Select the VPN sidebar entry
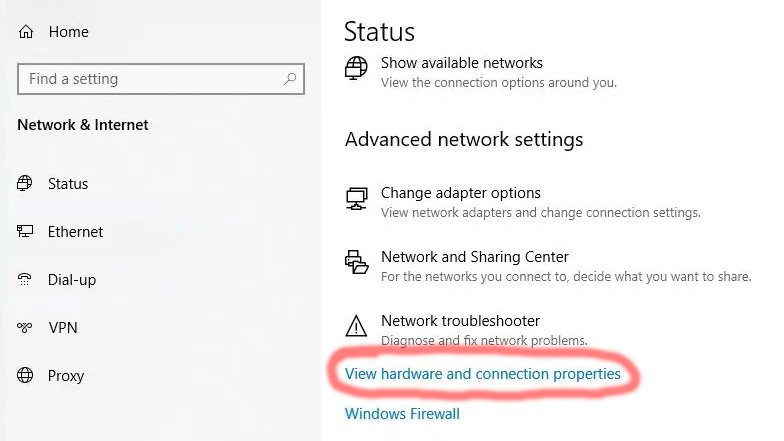The width and height of the screenshot is (784, 441). tap(63, 328)
